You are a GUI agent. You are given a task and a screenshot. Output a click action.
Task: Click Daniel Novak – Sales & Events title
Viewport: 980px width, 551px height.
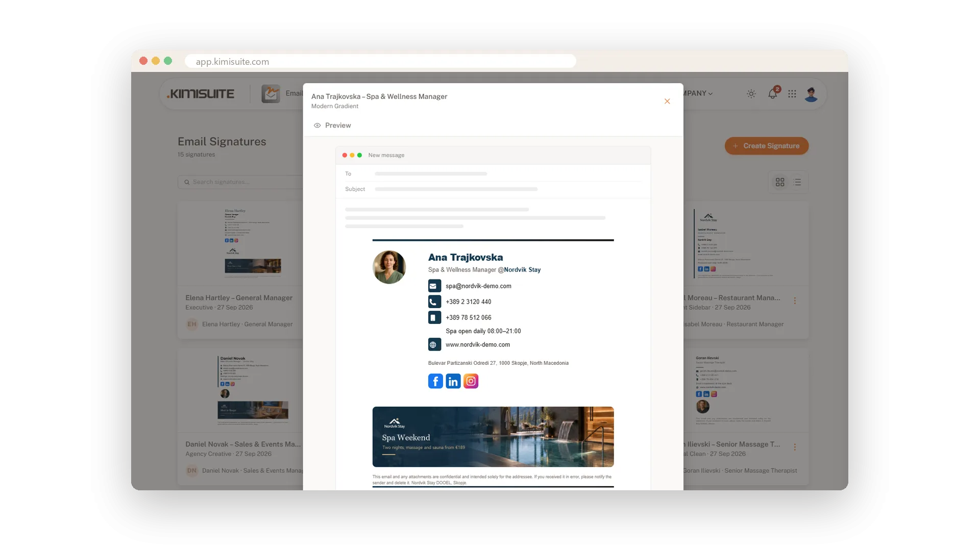[x=243, y=444]
